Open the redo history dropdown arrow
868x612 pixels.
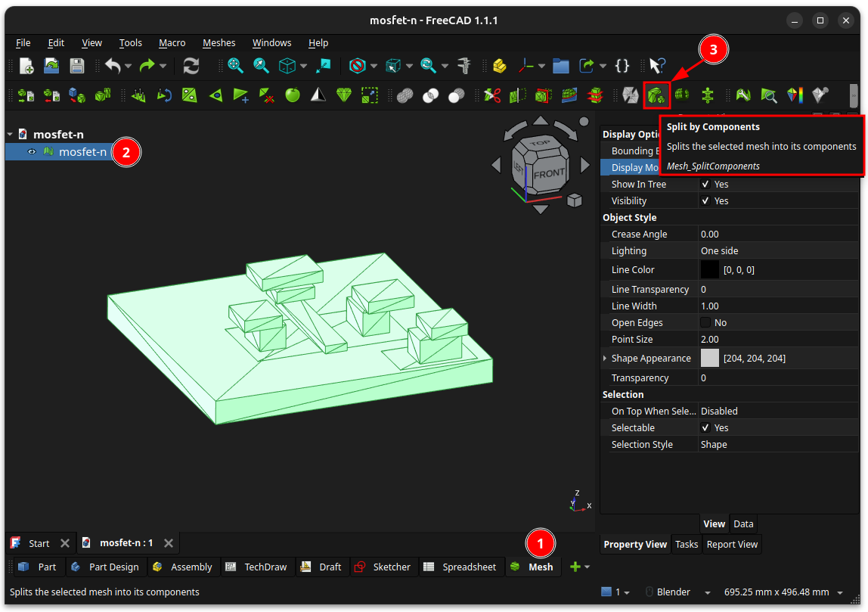pyautogui.click(x=163, y=67)
